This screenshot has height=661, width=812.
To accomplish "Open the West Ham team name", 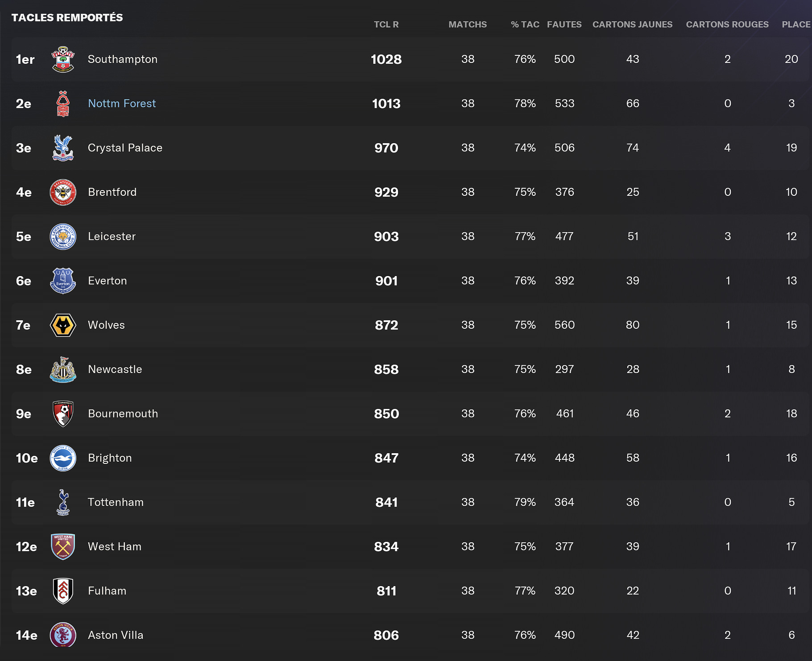I will [x=114, y=546].
